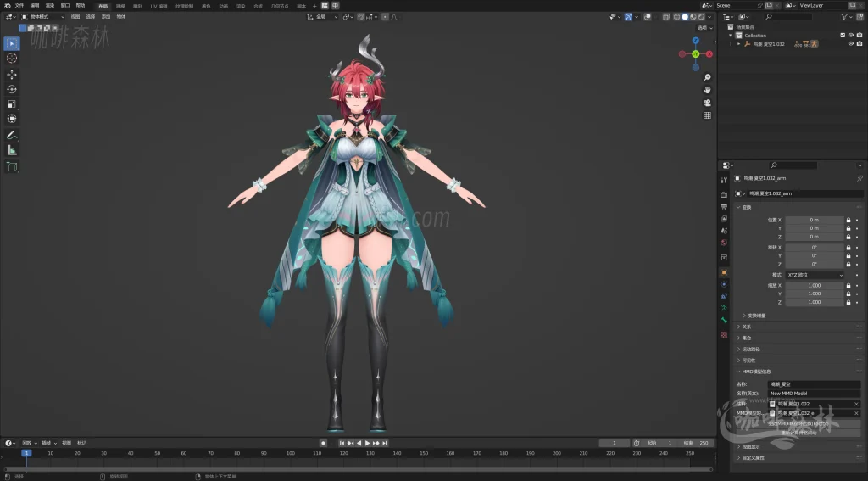Open viewport shading options dropdown arrow
Image resolution: width=868 pixels, height=481 pixels.
click(709, 17)
